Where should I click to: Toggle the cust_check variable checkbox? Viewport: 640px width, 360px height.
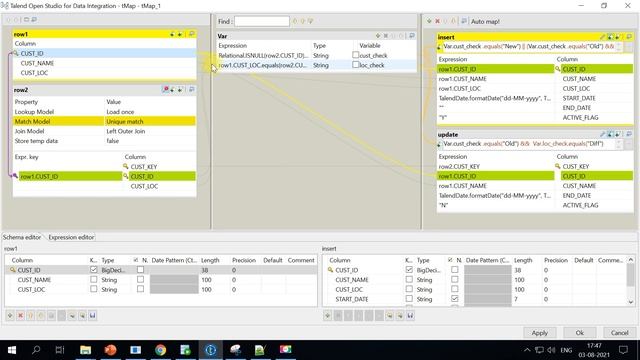(x=356, y=55)
